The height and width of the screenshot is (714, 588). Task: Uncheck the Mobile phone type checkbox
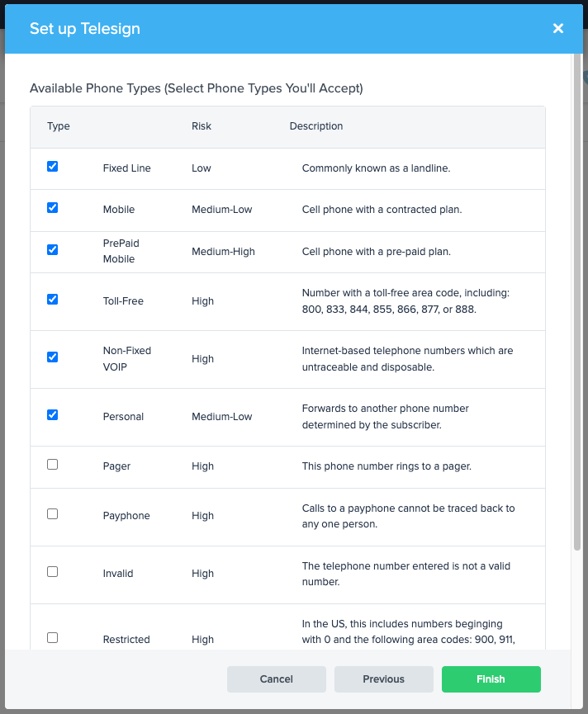pos(53,208)
